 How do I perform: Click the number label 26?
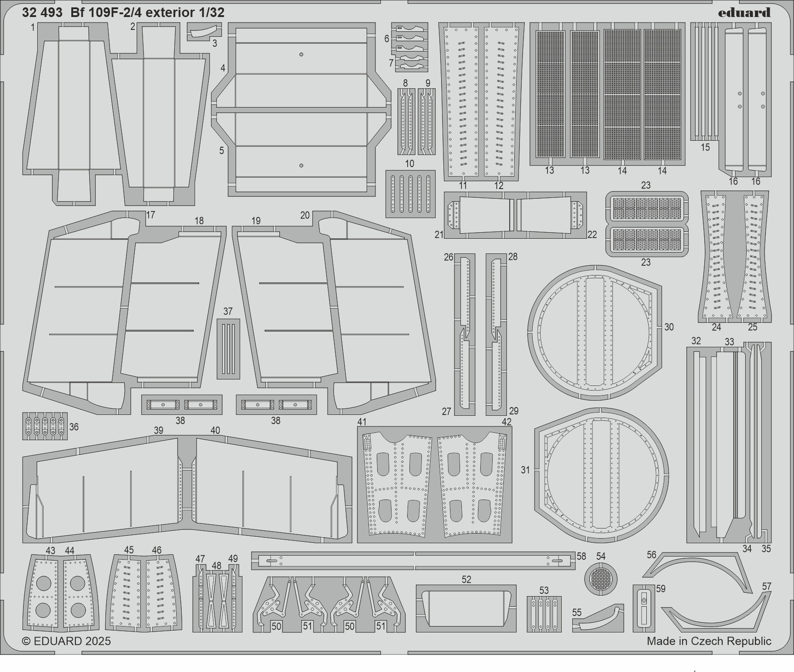[x=449, y=257]
